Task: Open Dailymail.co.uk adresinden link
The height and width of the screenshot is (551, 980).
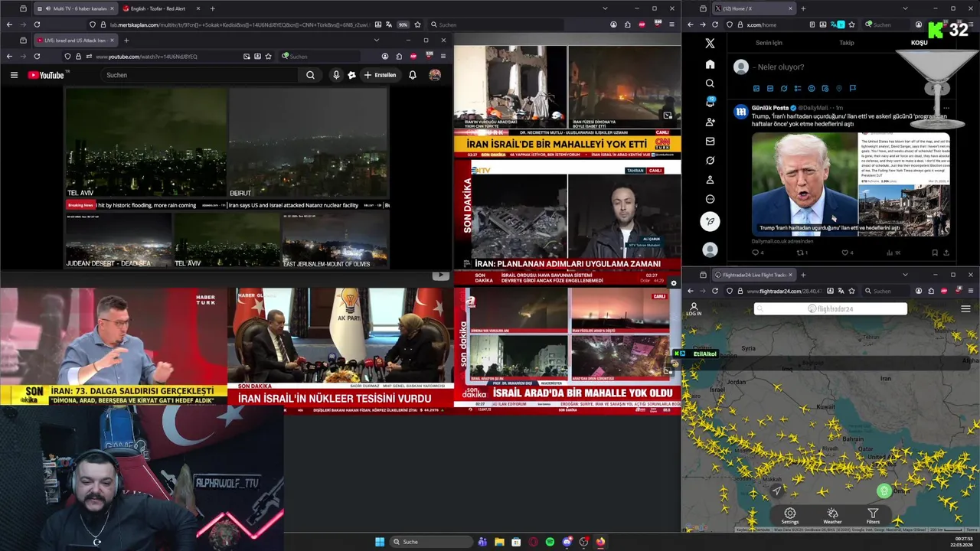Action: [x=782, y=241]
